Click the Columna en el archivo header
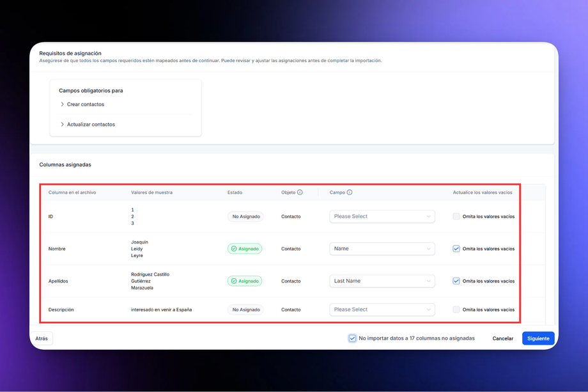Screen dimensions: 588x392 point(72,192)
